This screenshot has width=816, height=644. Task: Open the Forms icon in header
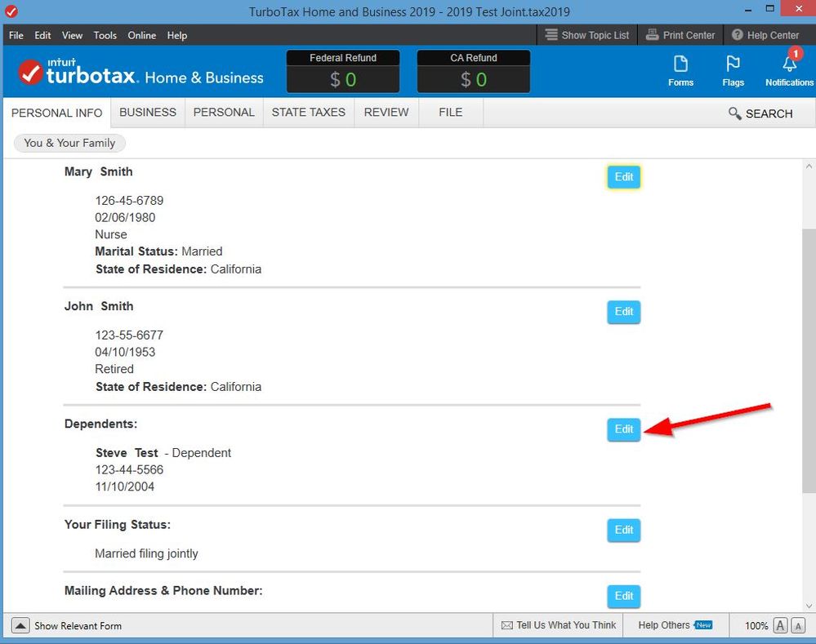coord(680,71)
